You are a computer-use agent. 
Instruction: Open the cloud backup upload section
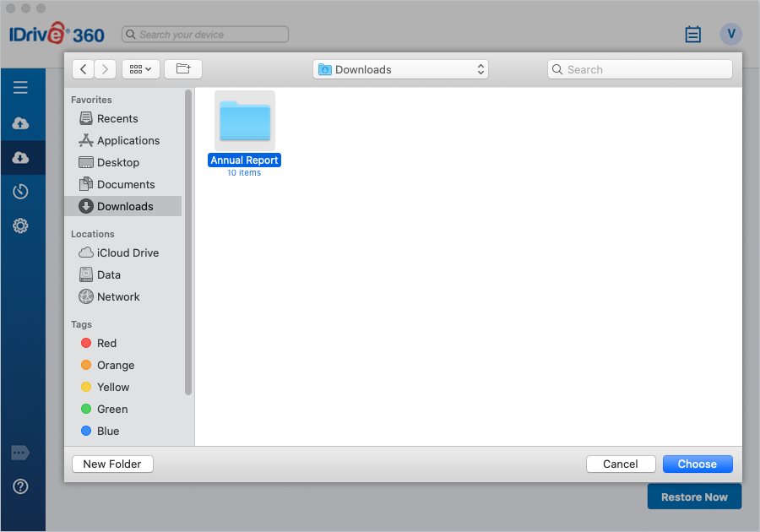point(20,123)
